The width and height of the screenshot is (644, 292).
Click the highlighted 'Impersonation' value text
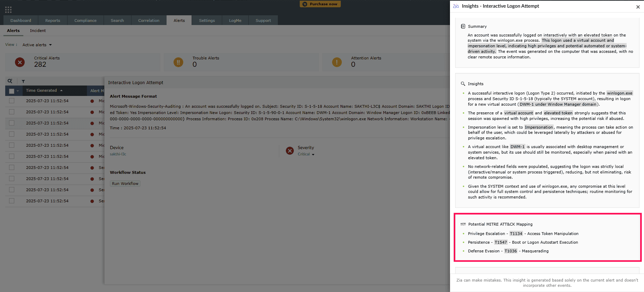pyautogui.click(x=539, y=127)
